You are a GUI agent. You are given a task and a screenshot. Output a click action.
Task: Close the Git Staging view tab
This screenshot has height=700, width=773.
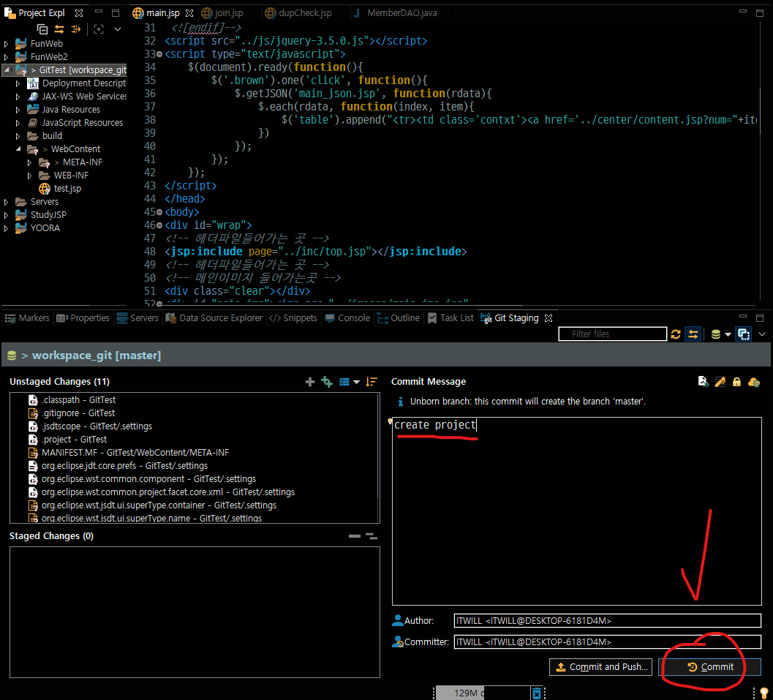click(x=548, y=318)
